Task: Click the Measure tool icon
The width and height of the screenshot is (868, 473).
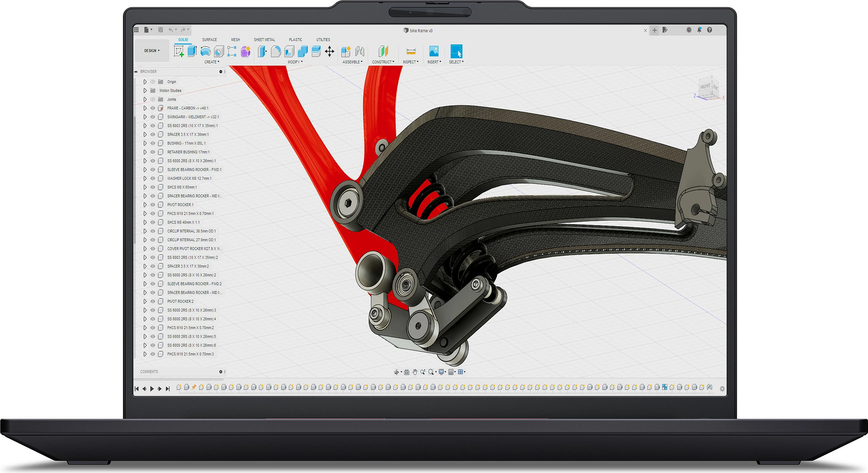Action: click(x=411, y=51)
